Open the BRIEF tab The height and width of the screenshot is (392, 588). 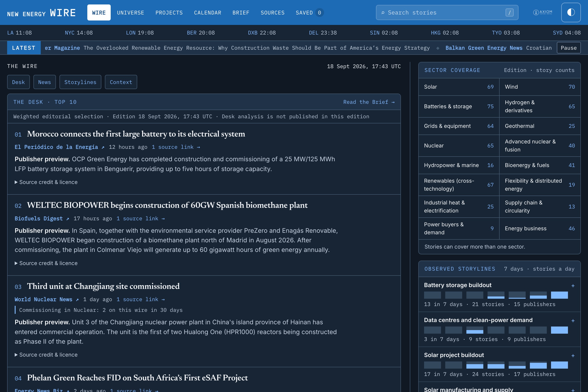pyautogui.click(x=241, y=12)
